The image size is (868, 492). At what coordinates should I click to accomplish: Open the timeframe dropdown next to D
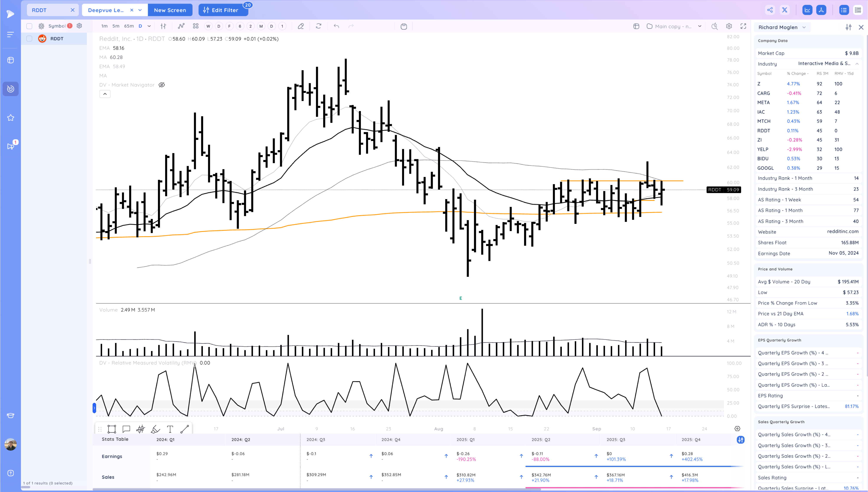pos(149,26)
